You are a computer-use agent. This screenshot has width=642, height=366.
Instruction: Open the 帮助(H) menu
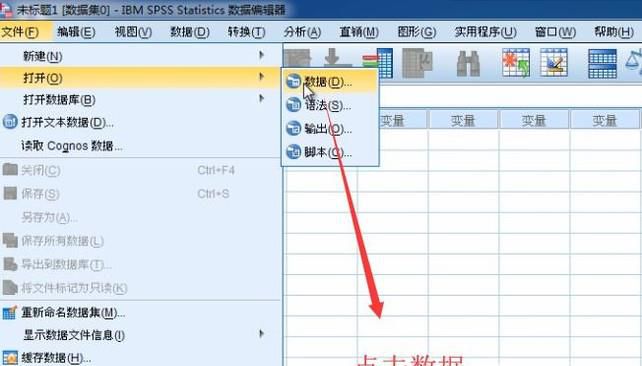[x=614, y=32]
